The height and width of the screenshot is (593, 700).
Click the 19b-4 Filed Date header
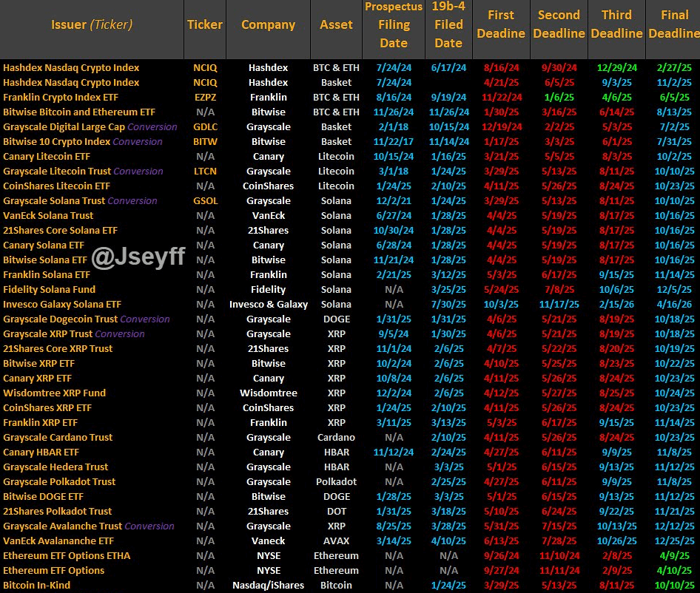pos(448,24)
